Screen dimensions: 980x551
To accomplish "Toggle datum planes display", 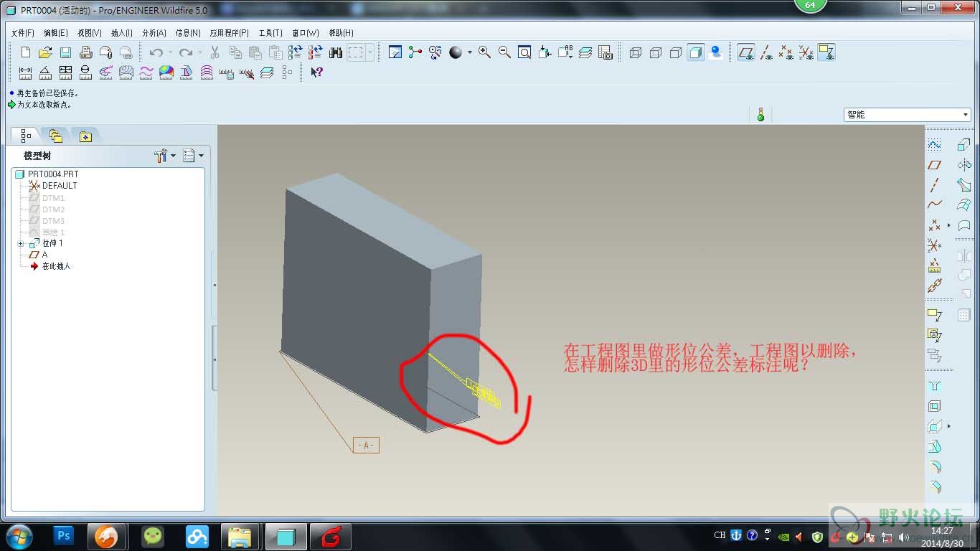I will 746,52.
